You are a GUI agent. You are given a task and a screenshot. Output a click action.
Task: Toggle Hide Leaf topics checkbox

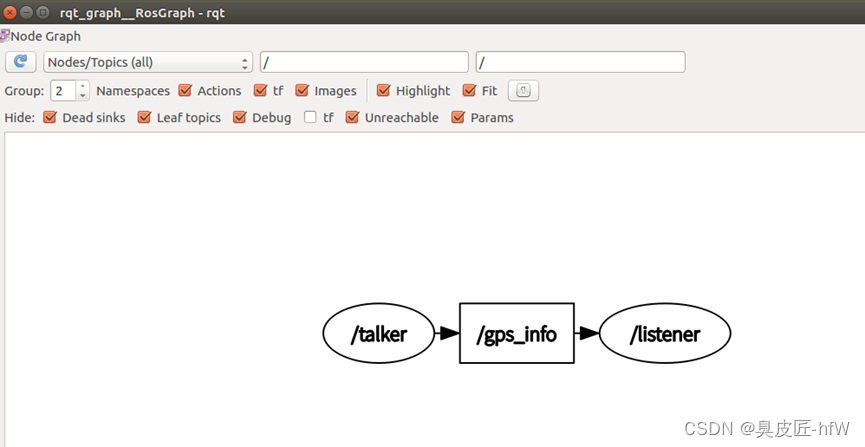pos(145,117)
